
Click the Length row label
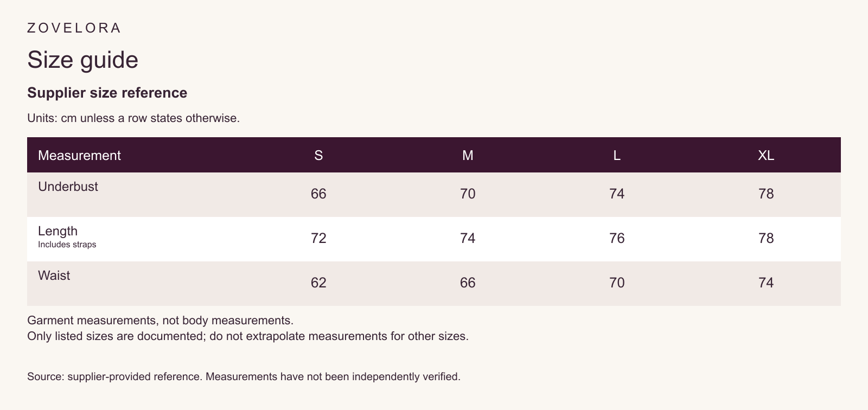point(58,231)
